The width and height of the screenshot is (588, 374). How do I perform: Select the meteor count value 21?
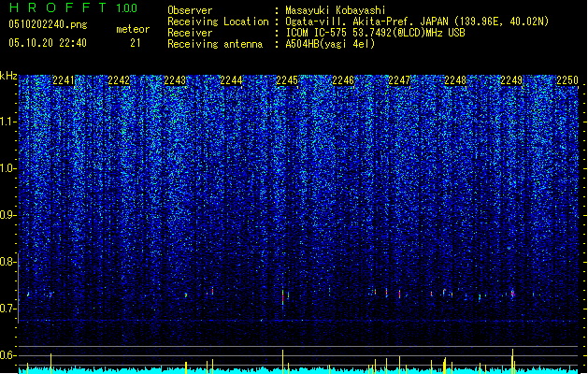tap(136, 43)
